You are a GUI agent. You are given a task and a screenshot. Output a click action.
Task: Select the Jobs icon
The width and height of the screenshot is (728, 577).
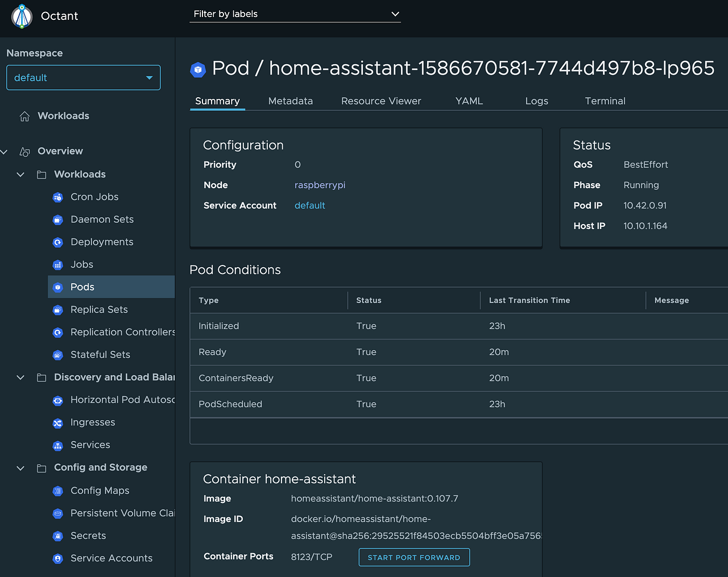57,264
